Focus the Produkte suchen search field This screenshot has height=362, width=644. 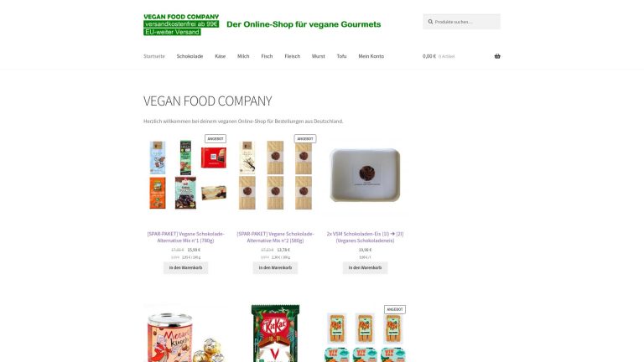[462, 22]
